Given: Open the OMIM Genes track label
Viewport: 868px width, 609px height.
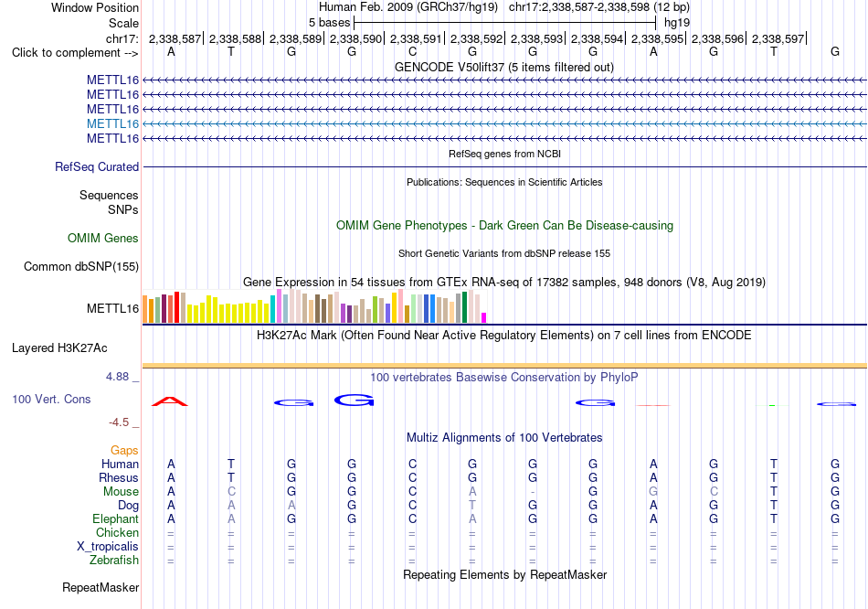Looking at the screenshot, I should point(103,238).
